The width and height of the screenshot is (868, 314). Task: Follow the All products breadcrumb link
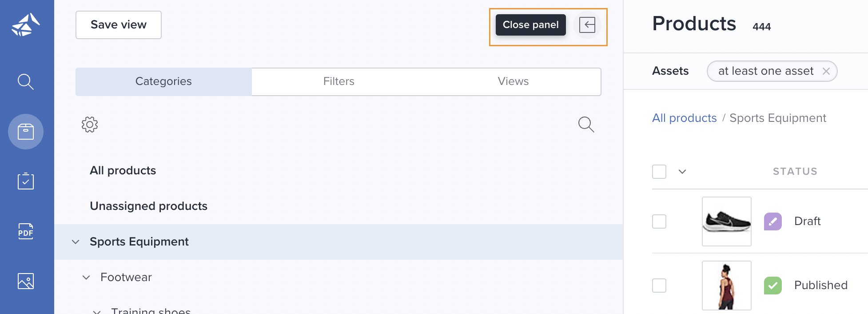[685, 118]
